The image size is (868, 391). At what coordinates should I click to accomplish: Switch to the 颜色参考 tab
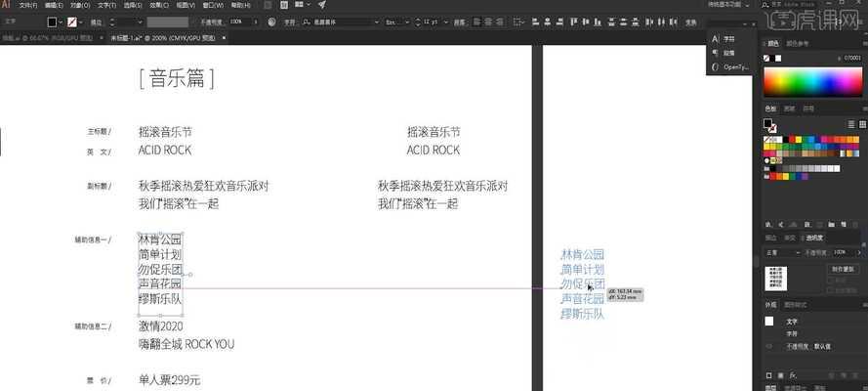pyautogui.click(x=797, y=43)
